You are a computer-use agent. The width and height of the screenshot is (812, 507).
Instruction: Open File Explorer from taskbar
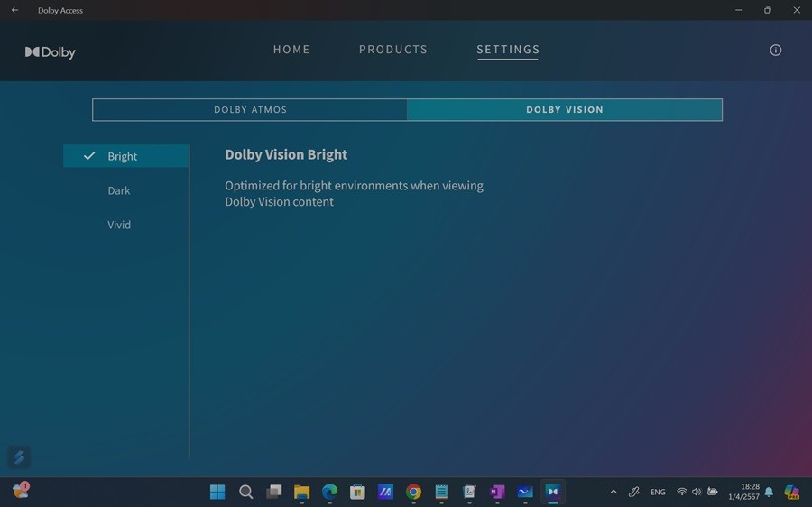tap(301, 492)
